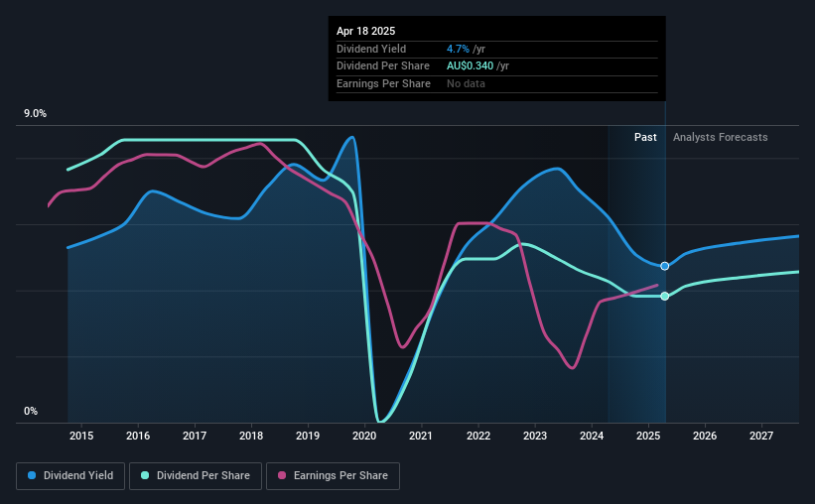Click the 2018 x-axis label

coord(251,436)
